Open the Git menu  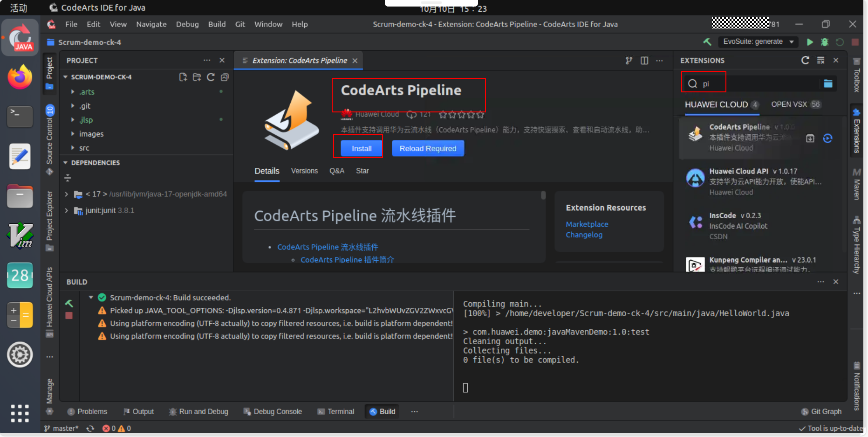[240, 24]
